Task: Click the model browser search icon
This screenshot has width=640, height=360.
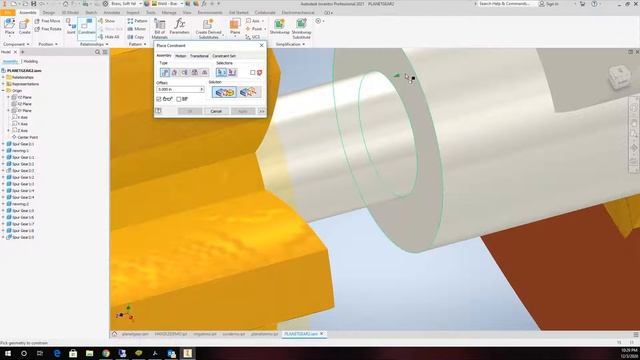Action: coord(98,52)
